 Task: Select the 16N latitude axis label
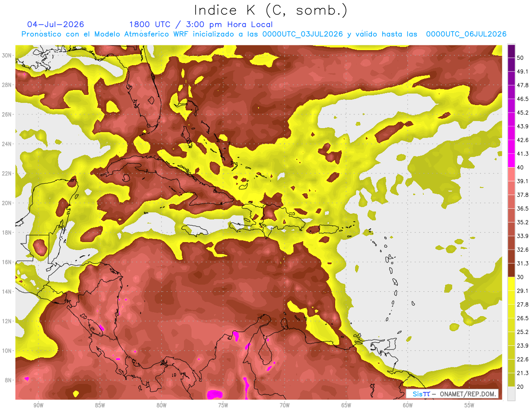click(7, 262)
